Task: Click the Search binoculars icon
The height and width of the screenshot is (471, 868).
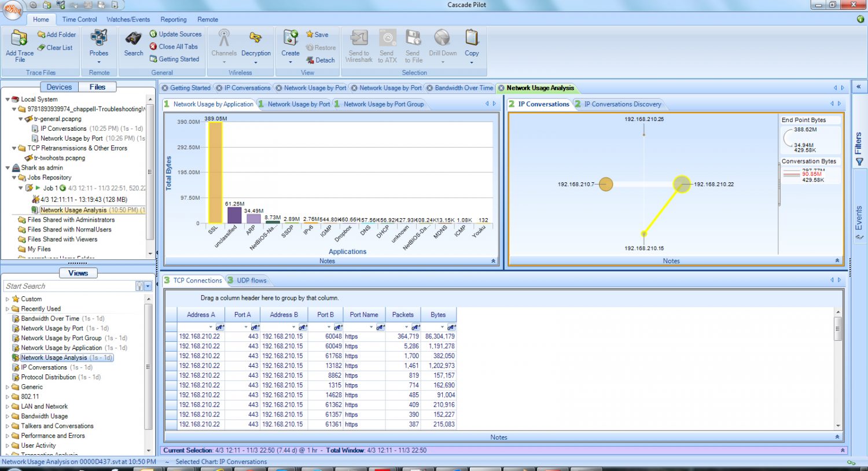Action: click(x=134, y=39)
